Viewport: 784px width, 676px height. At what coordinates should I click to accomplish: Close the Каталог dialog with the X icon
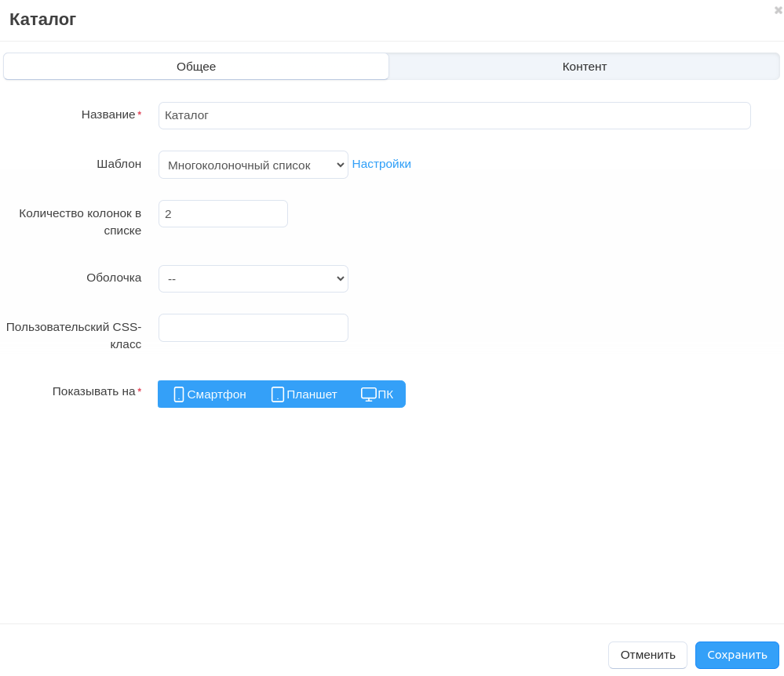[x=778, y=10]
